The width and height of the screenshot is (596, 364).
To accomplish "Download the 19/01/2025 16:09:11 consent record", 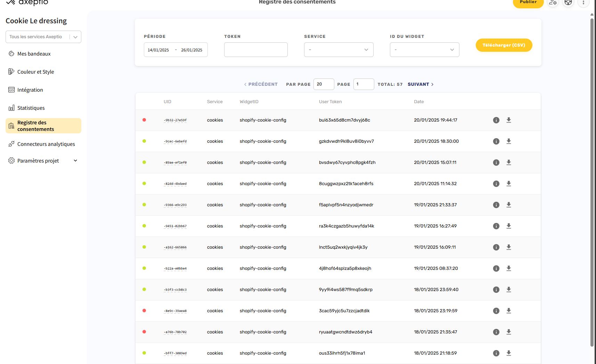I will [509, 247].
